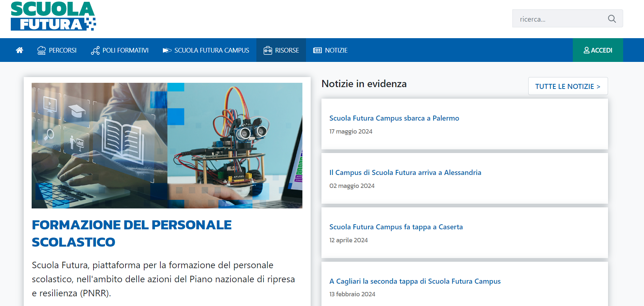Open SCUOLA FUTURA CAMPUS menu label
The width and height of the screenshot is (644, 306).
[x=212, y=50]
